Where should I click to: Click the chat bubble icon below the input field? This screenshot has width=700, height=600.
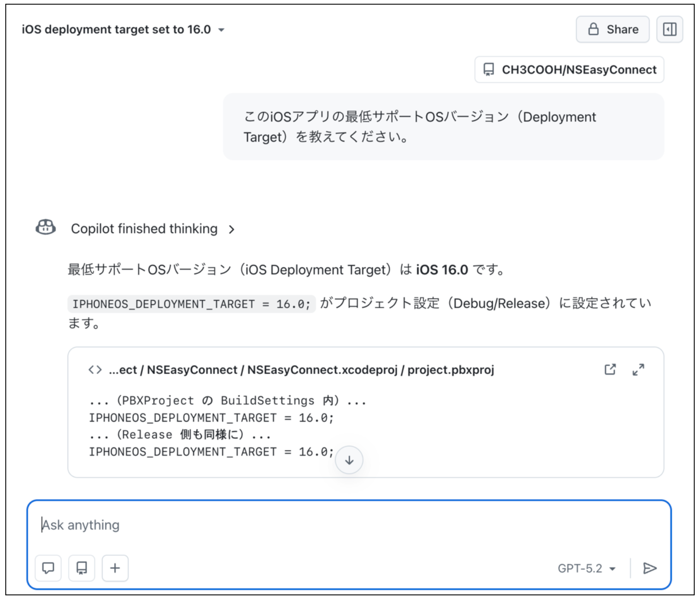[x=48, y=568]
